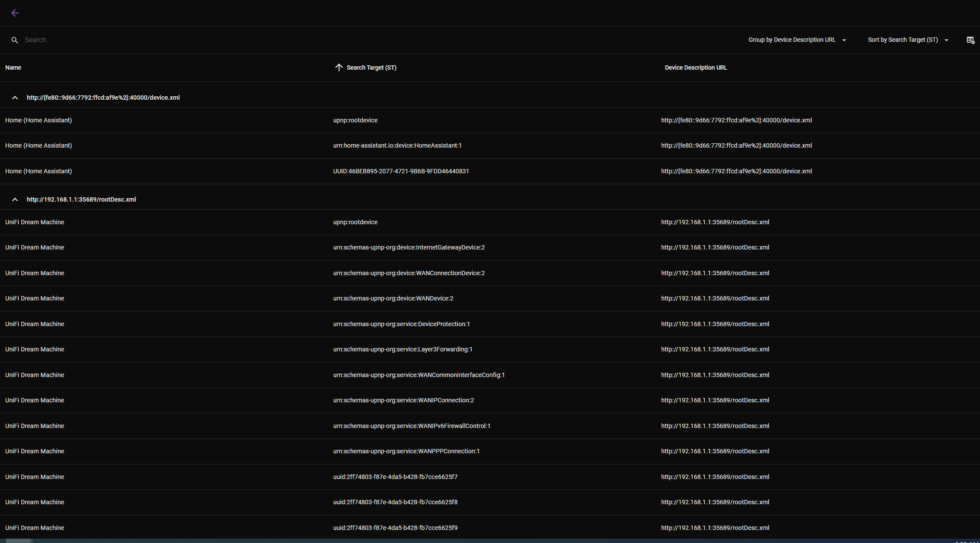The width and height of the screenshot is (980, 543).
Task: Open Sort by Search Target (ST) dropdown
Action: [908, 40]
